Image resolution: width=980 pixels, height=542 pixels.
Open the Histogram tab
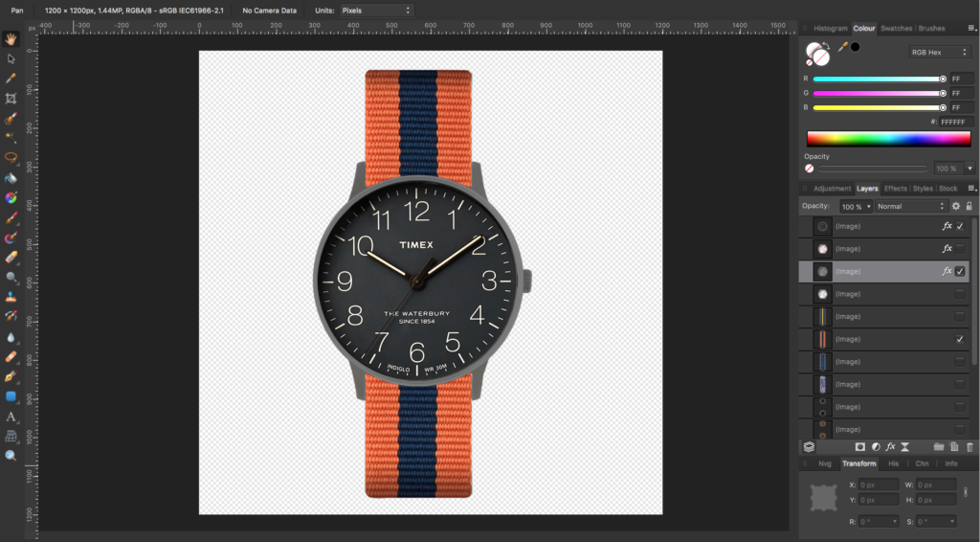pos(831,29)
